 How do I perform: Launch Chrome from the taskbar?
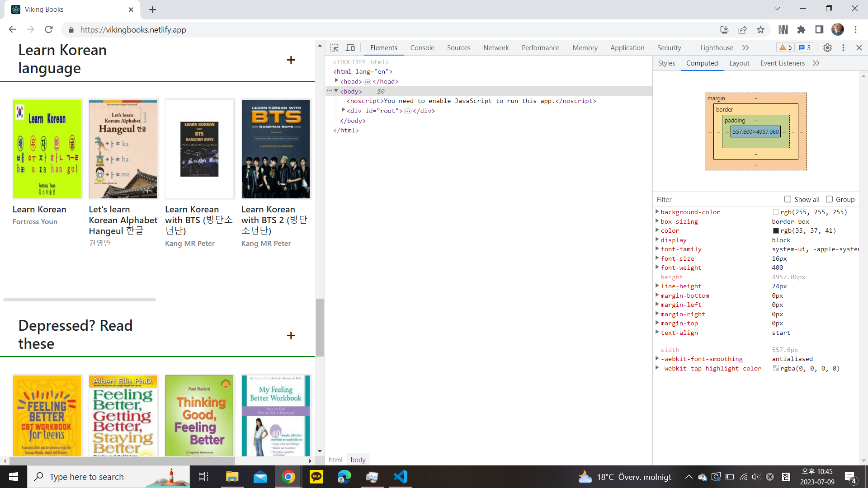click(x=288, y=477)
